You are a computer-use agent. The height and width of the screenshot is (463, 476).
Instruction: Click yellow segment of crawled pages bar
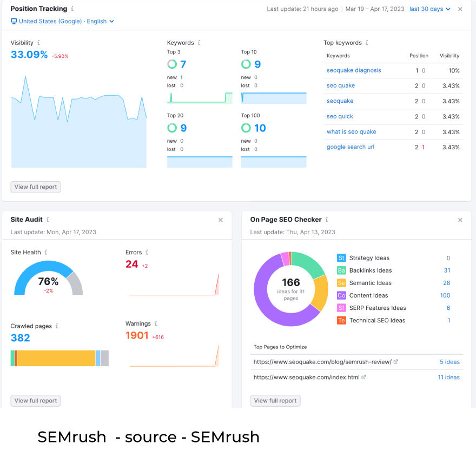pos(56,358)
